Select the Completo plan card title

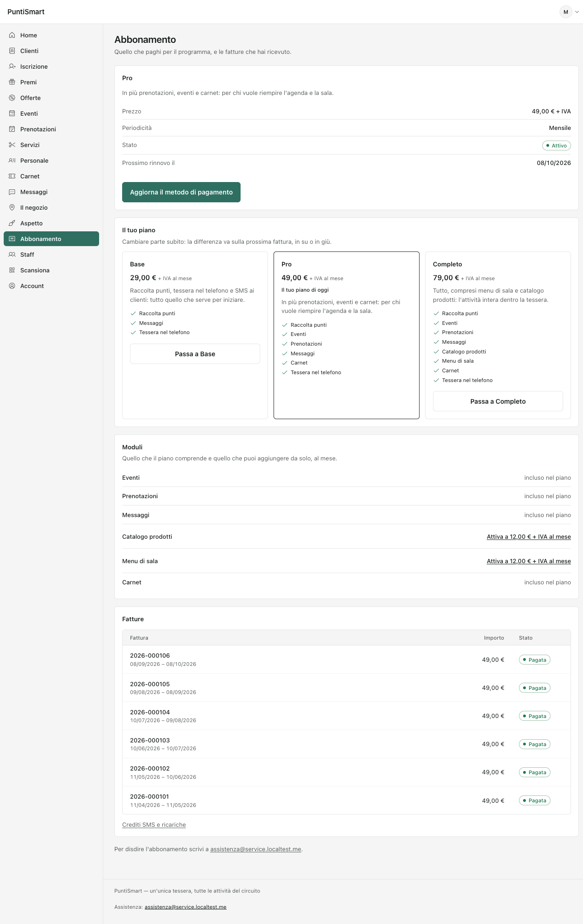click(448, 264)
